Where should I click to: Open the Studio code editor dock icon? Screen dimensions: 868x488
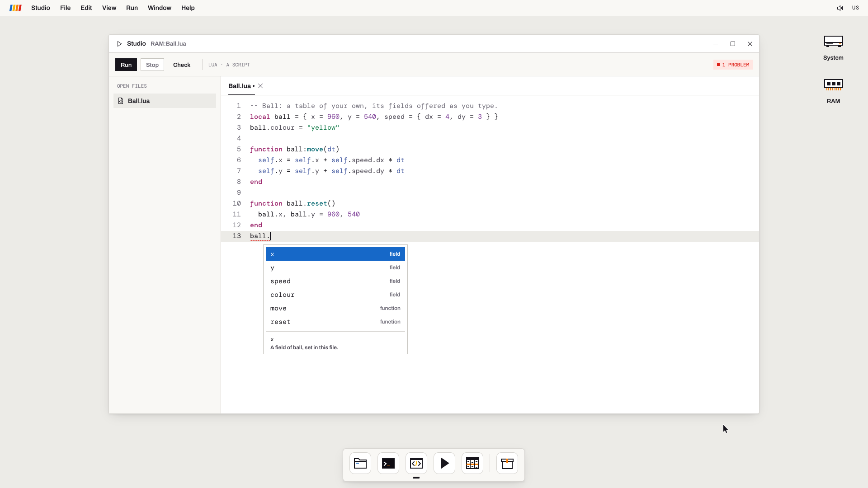coord(416,463)
